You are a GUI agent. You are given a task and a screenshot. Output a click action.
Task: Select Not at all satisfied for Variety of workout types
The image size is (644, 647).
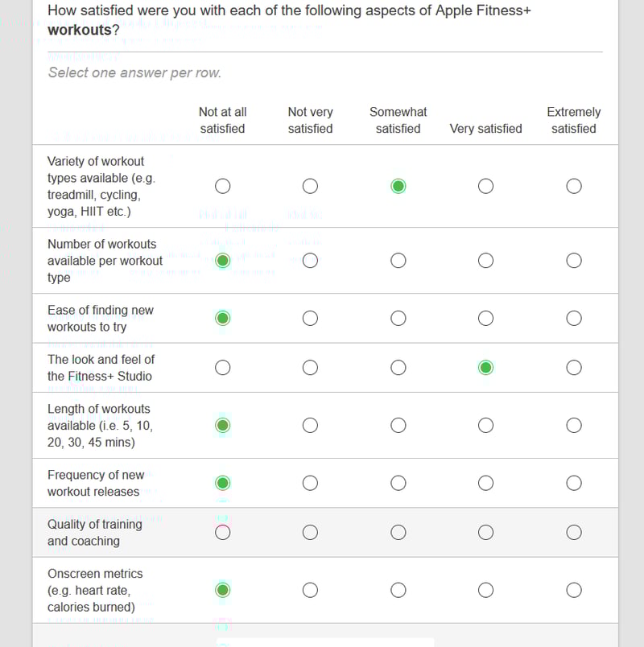pos(223,186)
